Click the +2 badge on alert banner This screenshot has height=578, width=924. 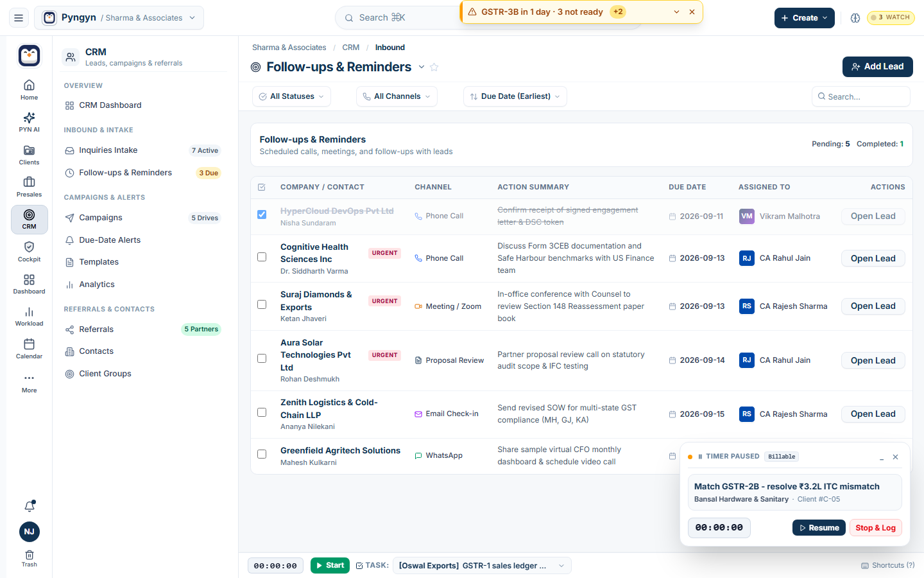click(618, 12)
